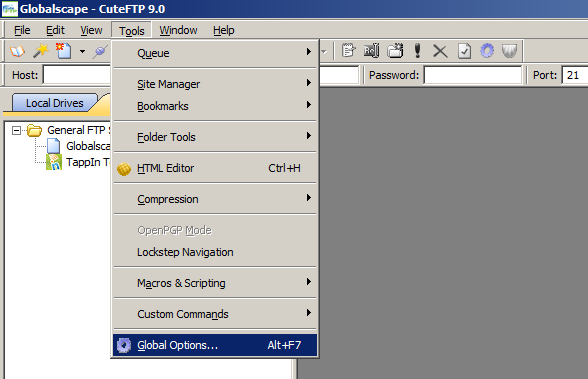
Task: Expand the Queue submenu
Action: click(215, 53)
